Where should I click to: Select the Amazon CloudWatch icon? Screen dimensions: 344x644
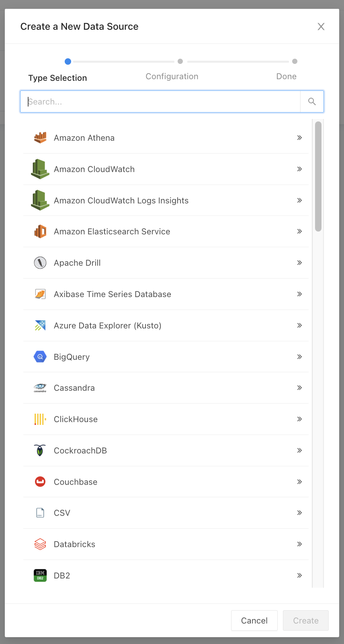(40, 169)
